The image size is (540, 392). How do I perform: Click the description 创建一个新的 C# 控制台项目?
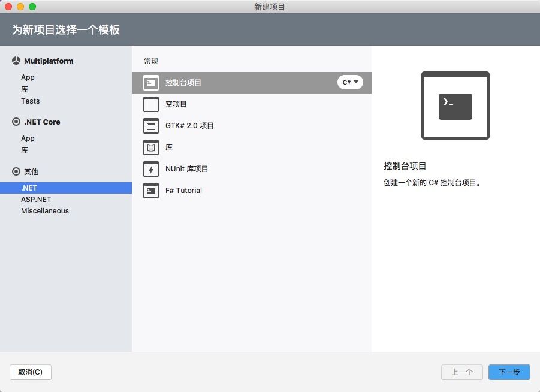432,183
